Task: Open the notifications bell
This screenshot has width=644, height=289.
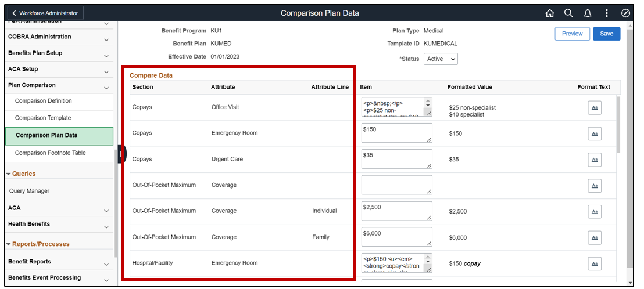Action: coord(588,13)
